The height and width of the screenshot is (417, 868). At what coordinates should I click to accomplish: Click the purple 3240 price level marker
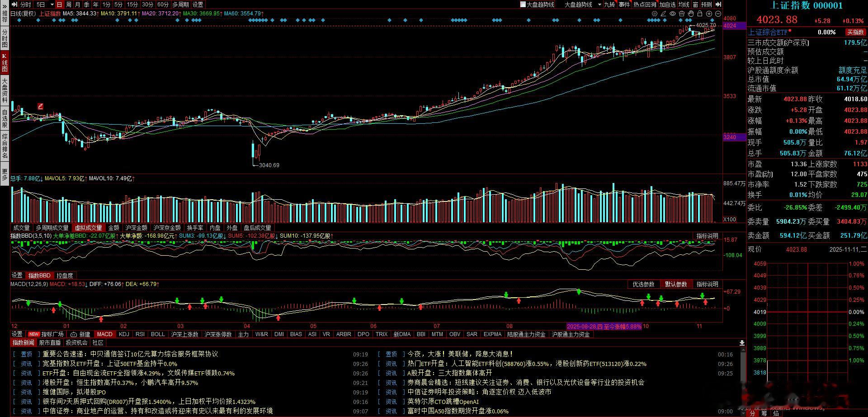tap(735, 137)
